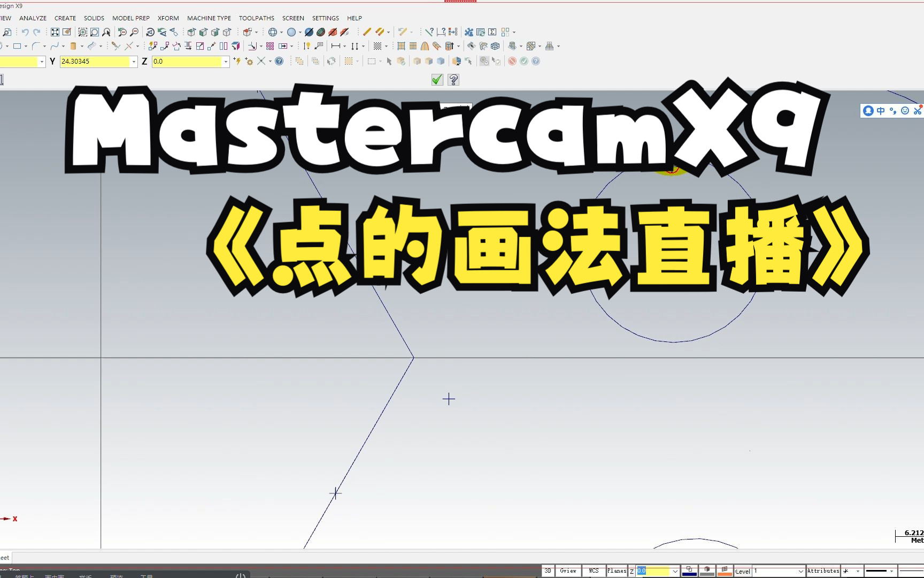Click the Planes status bar button
Image resolution: width=924 pixels, height=578 pixels.
pyautogui.click(x=617, y=571)
